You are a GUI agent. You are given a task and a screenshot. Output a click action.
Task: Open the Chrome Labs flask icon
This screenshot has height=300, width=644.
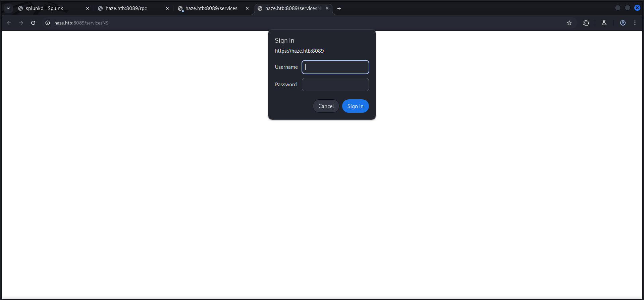[604, 23]
